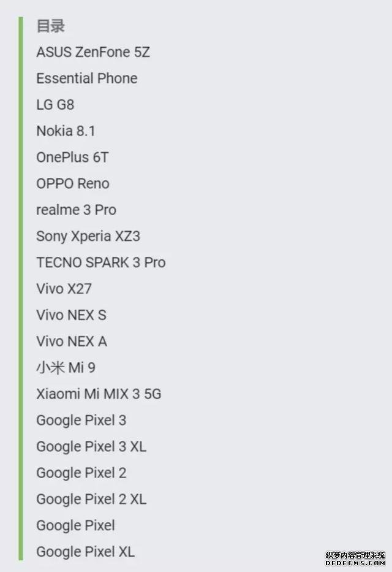Open the ASUS ZenFone 5Z entry
Screen dimensions: 392x572
(93, 52)
